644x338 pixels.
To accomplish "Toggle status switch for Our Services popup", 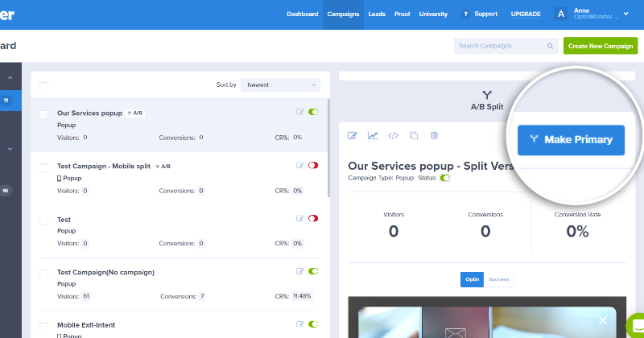I will [x=313, y=112].
